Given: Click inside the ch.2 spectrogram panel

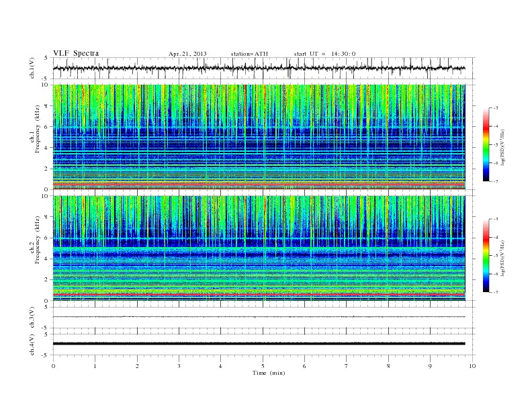Looking at the screenshot, I should (259, 248).
